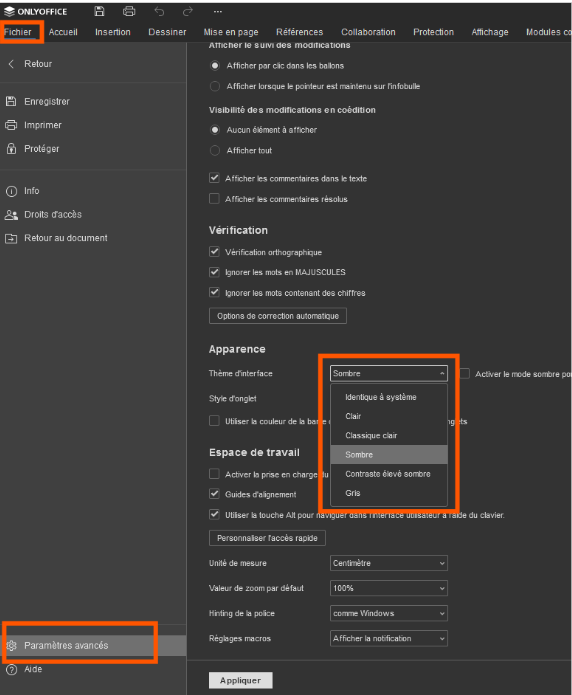The height and width of the screenshot is (695, 572).
Task: Click the Aide question mark icon
Action: click(12, 669)
